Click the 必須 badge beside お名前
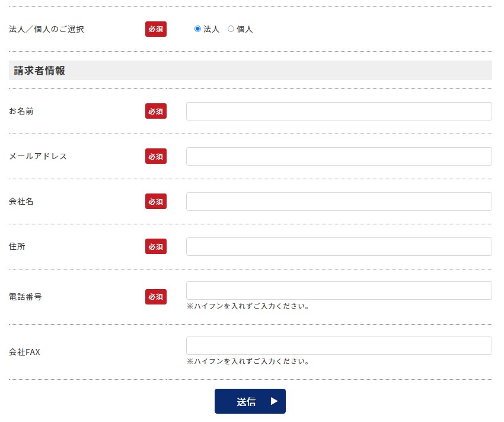Screen dimensions: 504x422 155,110
